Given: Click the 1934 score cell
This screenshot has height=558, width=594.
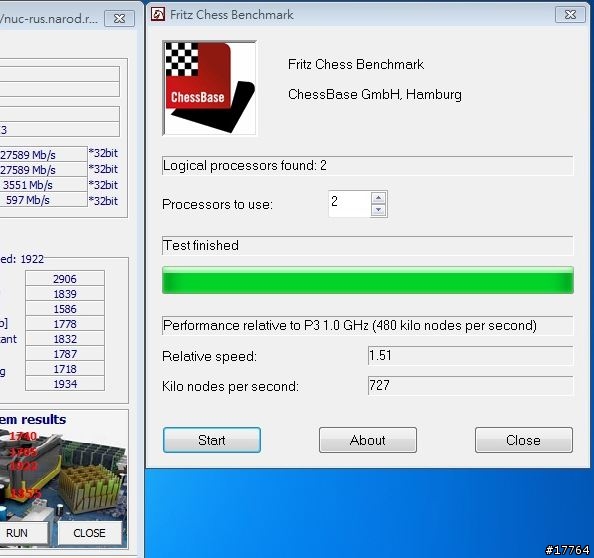Looking at the screenshot, I should [65, 384].
